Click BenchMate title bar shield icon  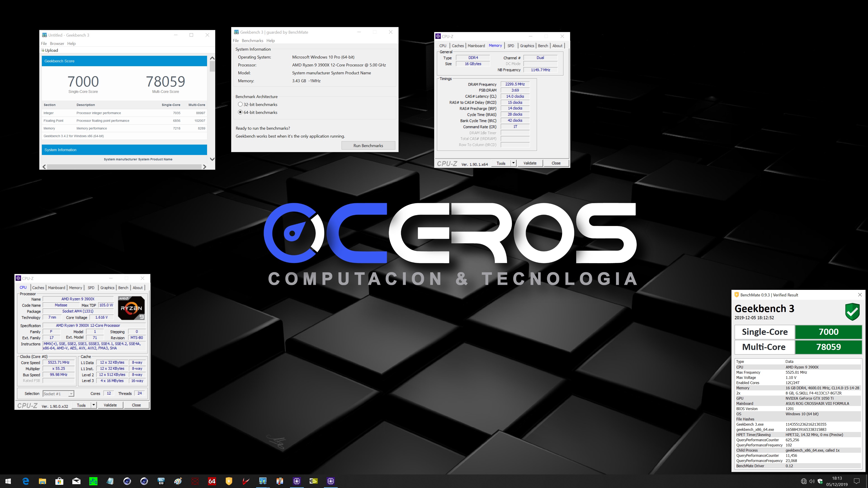tap(737, 295)
